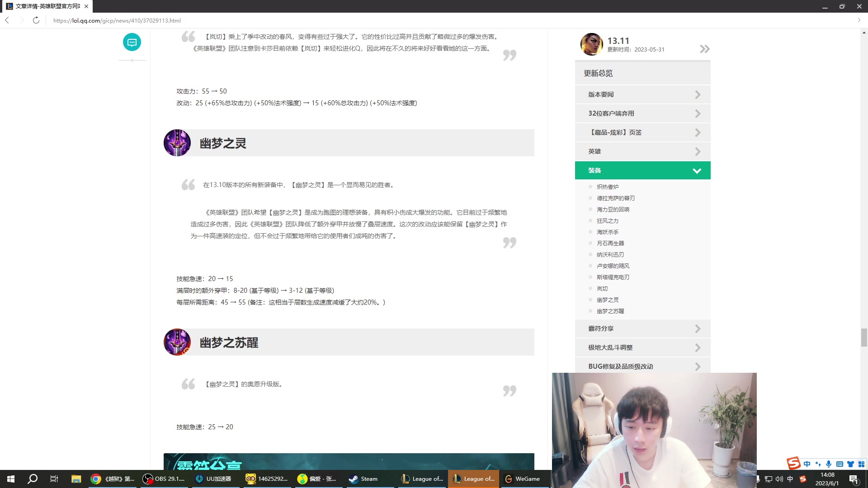This screenshot has width=868, height=488.
Task: Jump to 海力亚的回响 entry
Action: pyautogui.click(x=613, y=209)
